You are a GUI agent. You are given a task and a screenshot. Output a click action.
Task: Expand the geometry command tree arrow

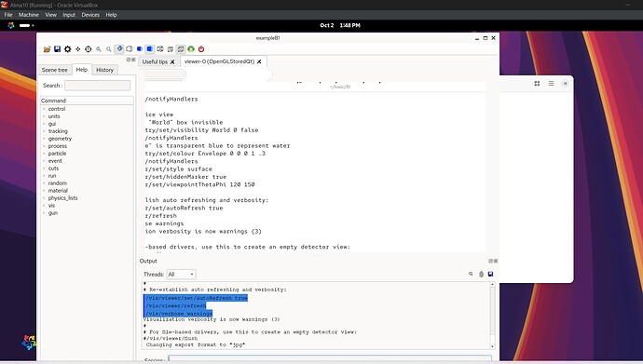pyautogui.click(x=44, y=139)
